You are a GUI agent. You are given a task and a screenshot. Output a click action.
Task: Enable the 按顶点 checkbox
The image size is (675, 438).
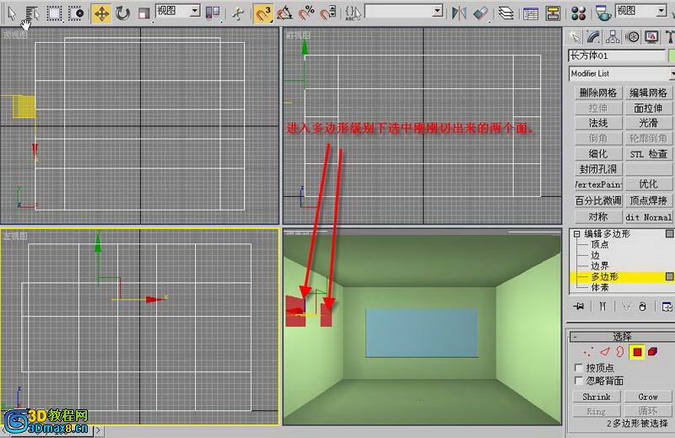pos(579,368)
